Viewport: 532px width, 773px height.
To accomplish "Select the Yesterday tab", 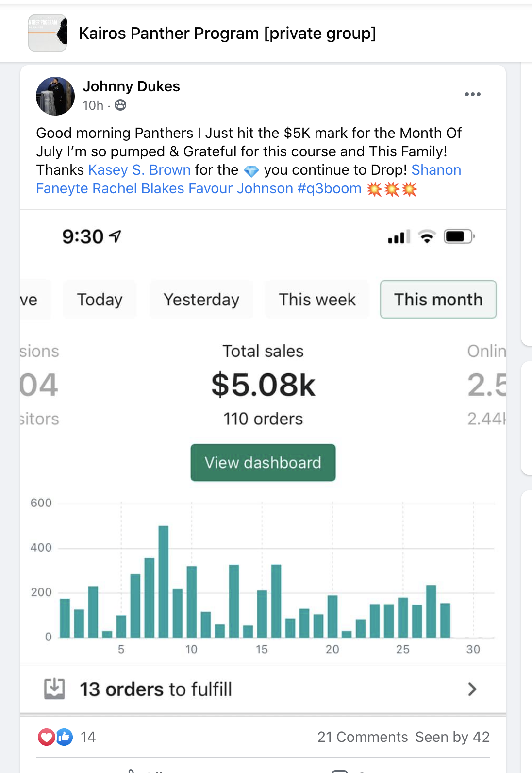I will coord(201,300).
